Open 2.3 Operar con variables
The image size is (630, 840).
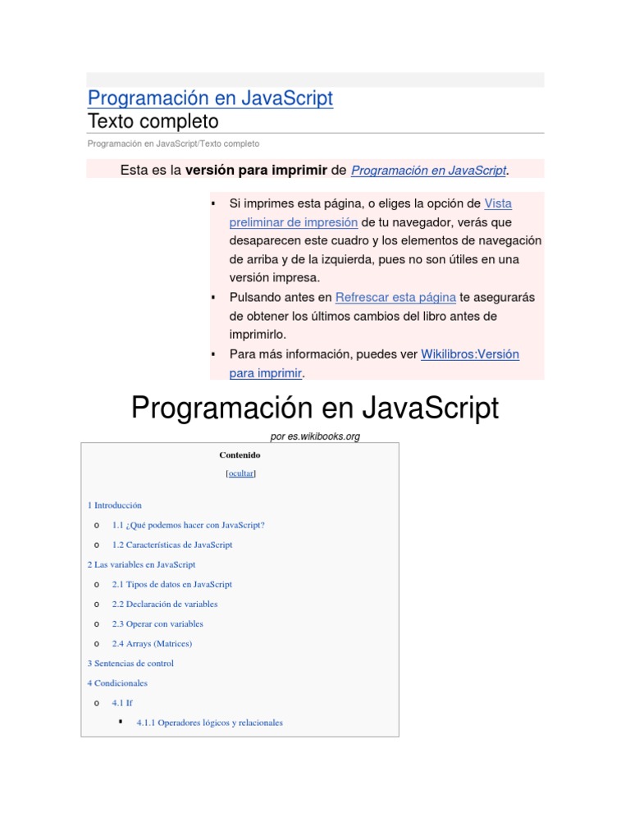(157, 624)
